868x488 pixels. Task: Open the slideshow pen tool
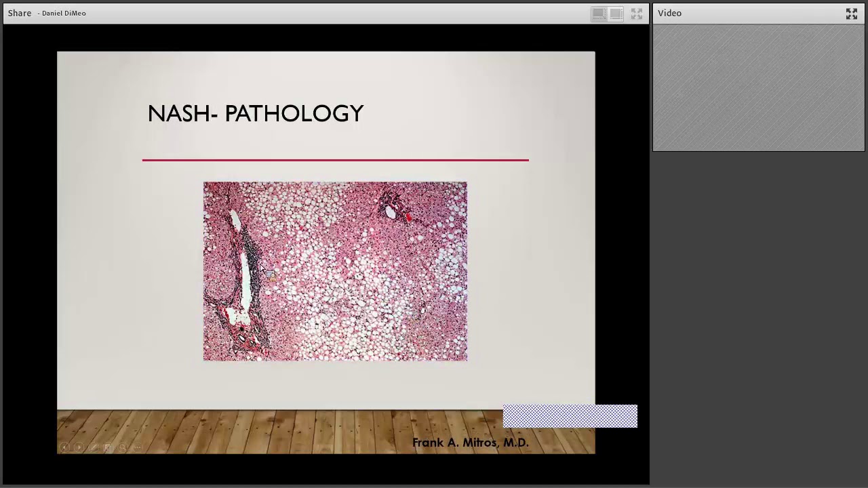94,447
